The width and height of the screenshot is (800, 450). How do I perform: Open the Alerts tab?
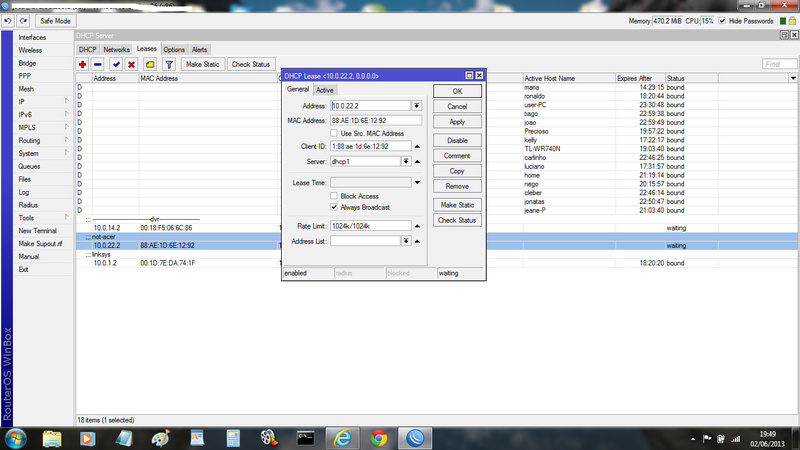pos(199,49)
